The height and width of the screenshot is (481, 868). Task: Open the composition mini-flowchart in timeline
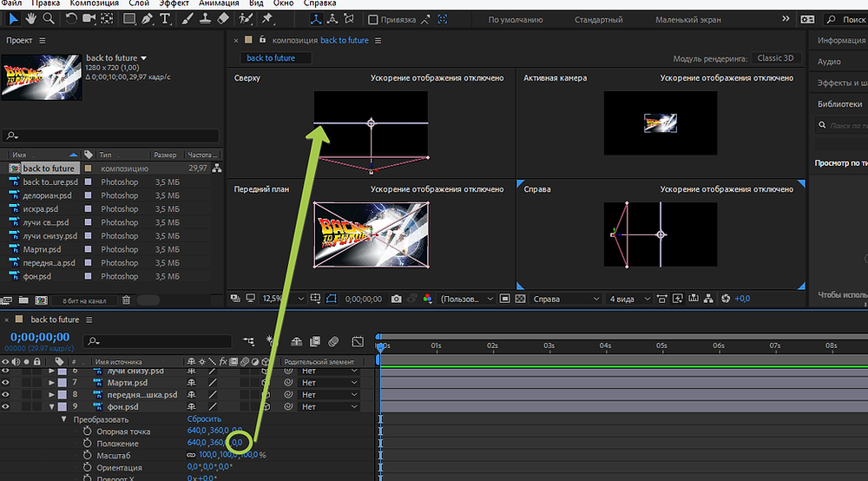click(x=248, y=341)
